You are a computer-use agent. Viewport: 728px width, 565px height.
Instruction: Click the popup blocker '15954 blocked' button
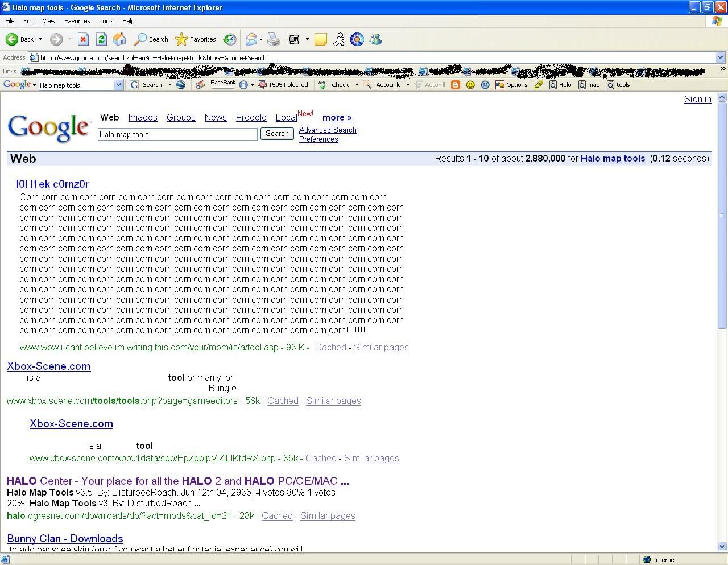coord(283,85)
